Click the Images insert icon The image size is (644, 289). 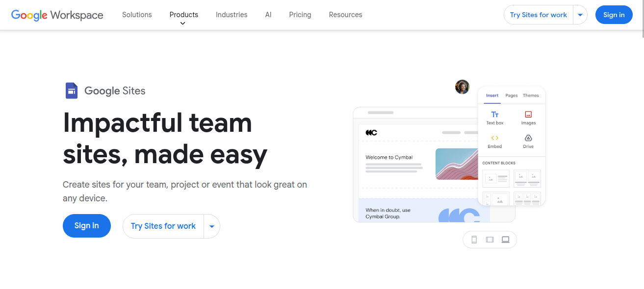point(528,115)
